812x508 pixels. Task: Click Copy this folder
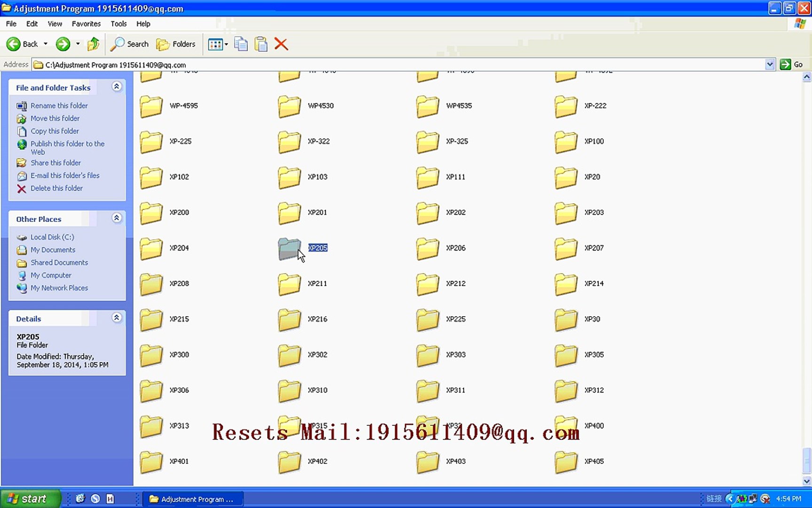[55, 131]
